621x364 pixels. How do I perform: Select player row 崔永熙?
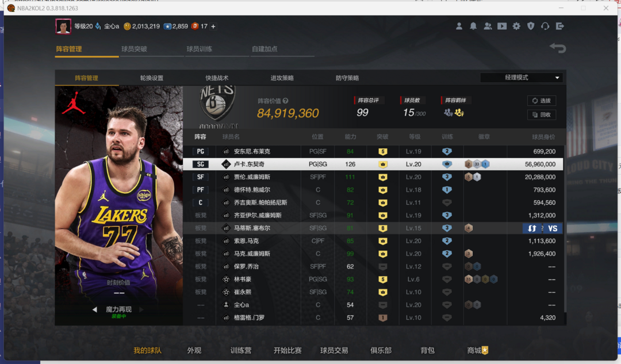tap(373, 292)
